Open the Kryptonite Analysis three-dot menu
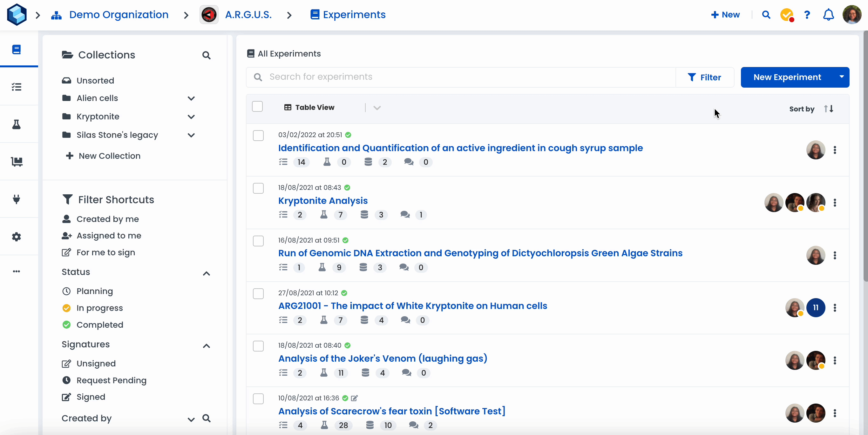The width and height of the screenshot is (868, 435). [x=835, y=203]
